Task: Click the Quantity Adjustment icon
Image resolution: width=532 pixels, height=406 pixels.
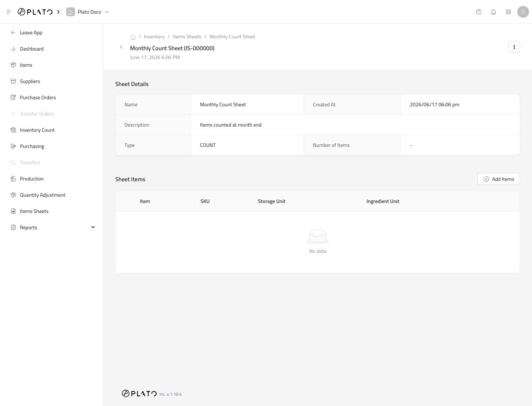Action: [13, 195]
